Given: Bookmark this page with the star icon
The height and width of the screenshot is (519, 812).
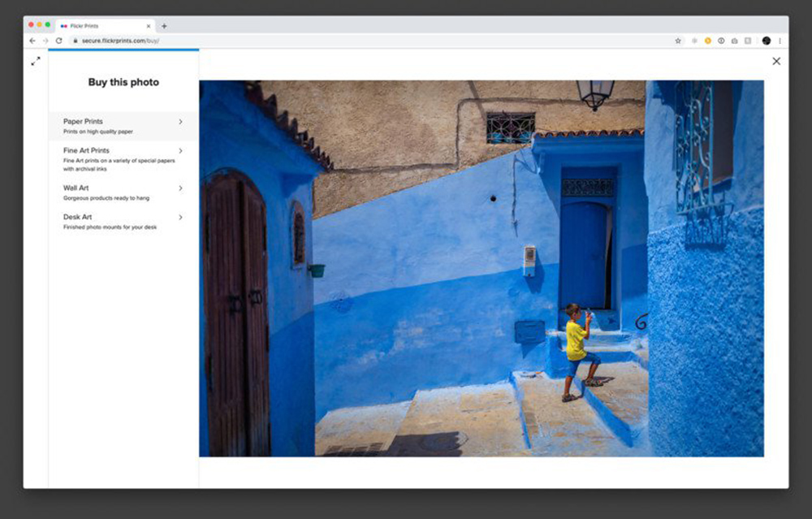Looking at the screenshot, I should point(678,41).
